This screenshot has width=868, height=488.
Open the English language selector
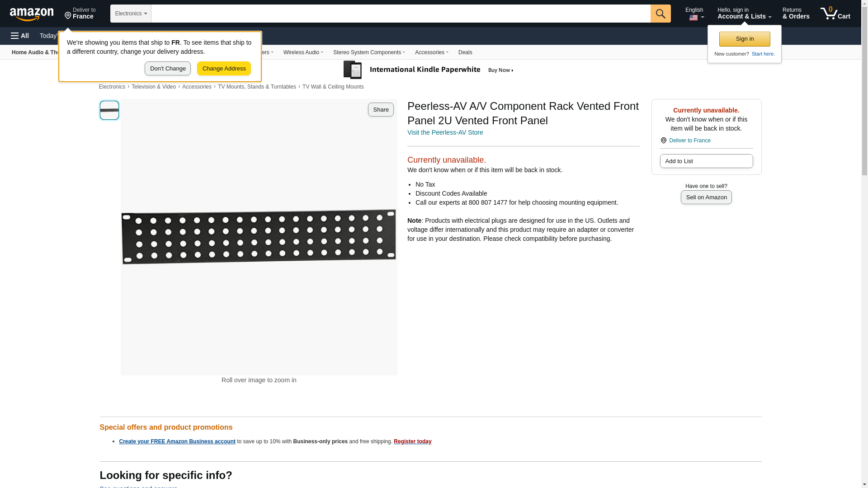click(694, 14)
